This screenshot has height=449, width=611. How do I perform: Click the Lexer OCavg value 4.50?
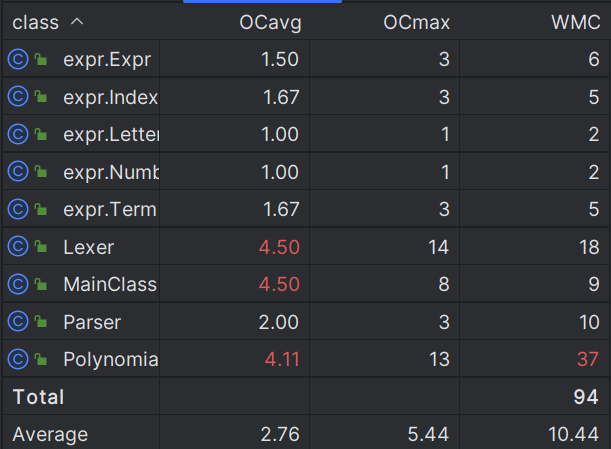pyautogui.click(x=279, y=247)
